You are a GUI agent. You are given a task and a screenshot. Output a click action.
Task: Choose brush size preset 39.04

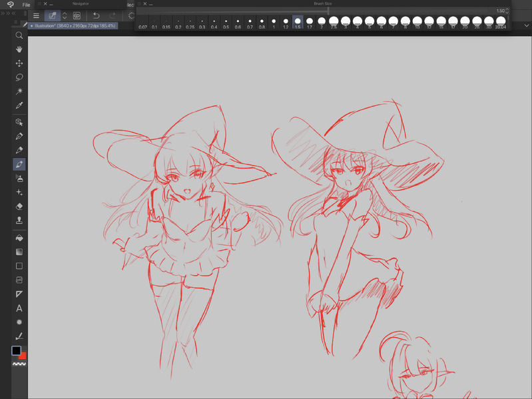(x=501, y=23)
